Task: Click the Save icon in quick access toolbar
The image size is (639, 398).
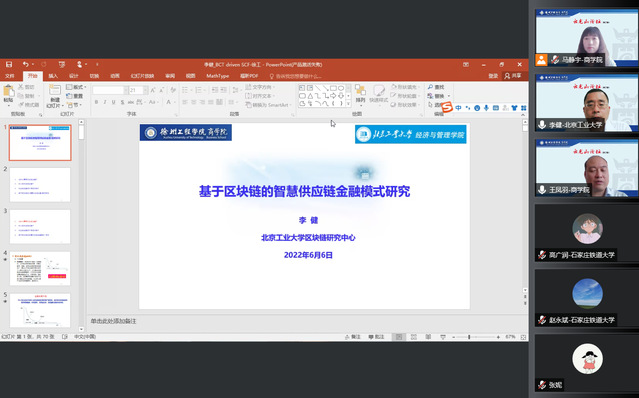Action: [9, 64]
